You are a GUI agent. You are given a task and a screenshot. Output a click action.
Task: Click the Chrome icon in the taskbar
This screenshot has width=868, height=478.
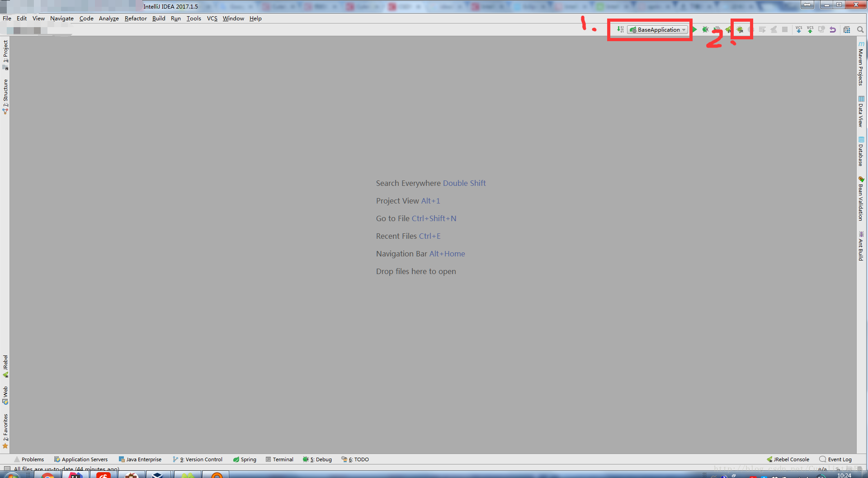click(47, 475)
